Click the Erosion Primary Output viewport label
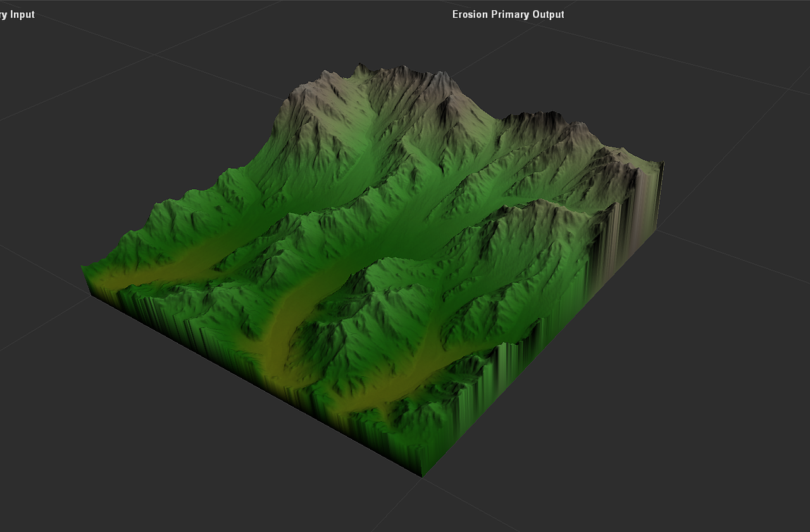 [508, 15]
